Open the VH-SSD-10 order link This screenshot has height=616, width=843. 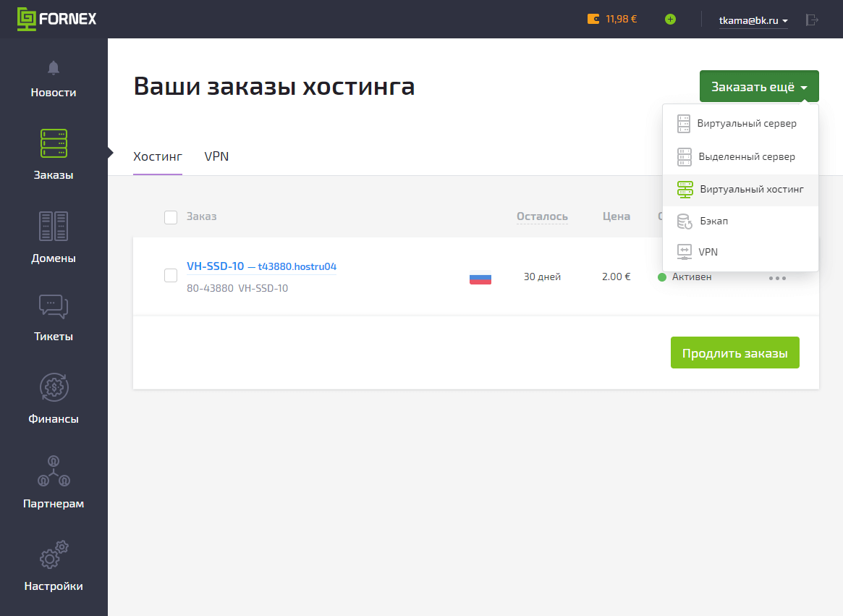pos(215,266)
